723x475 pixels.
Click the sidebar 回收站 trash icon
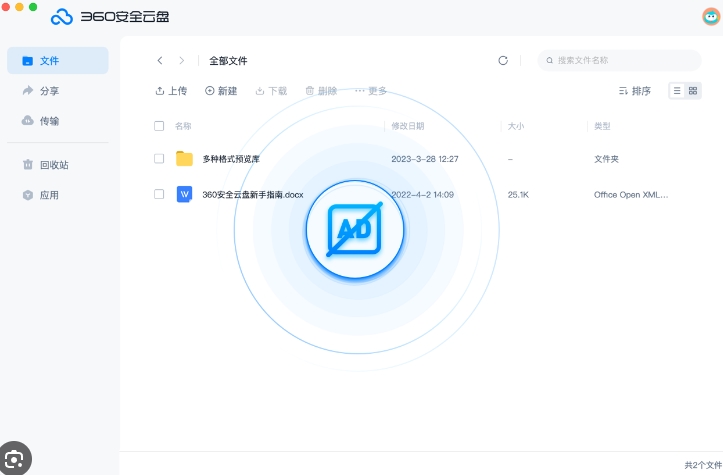pos(28,165)
